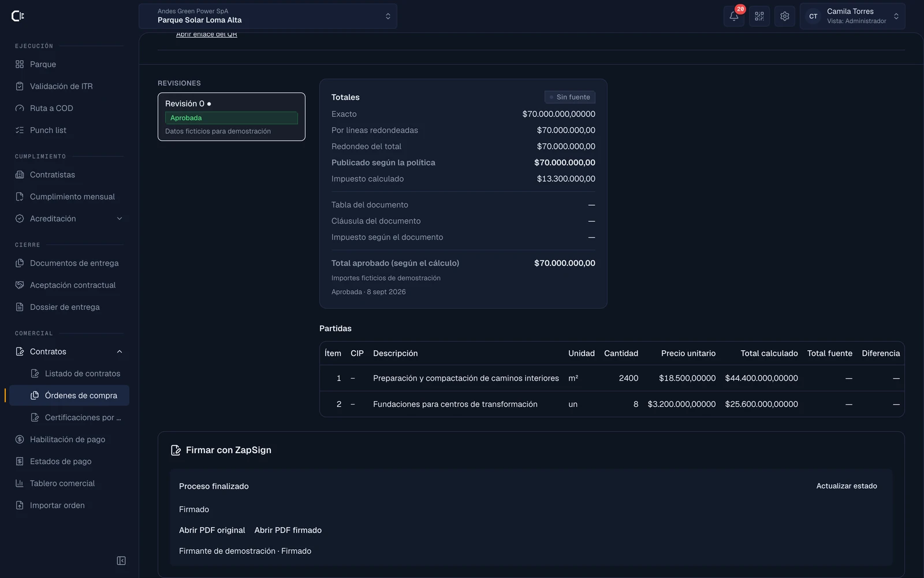Click the Contratistas building icon
This screenshot has width=924, height=578.
20,175
